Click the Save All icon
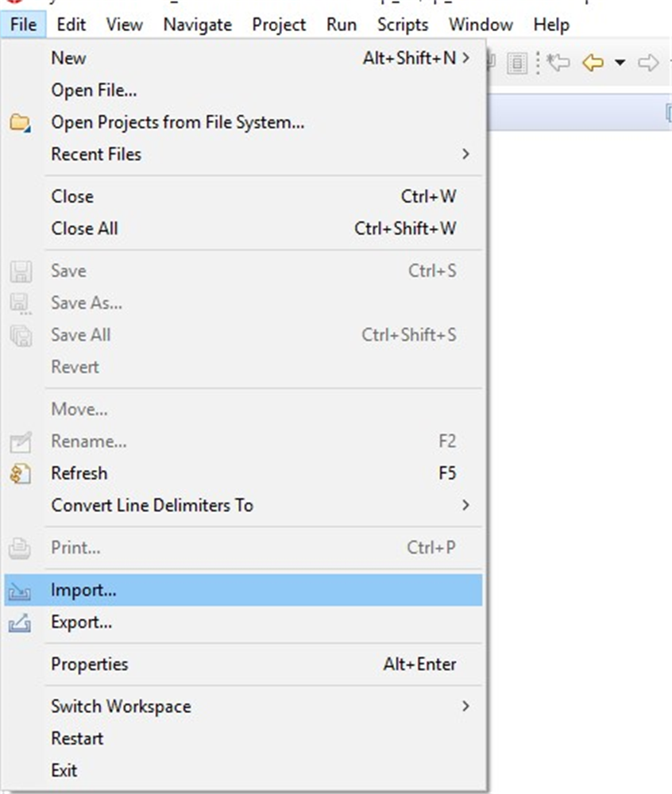672x794 pixels. point(21,334)
